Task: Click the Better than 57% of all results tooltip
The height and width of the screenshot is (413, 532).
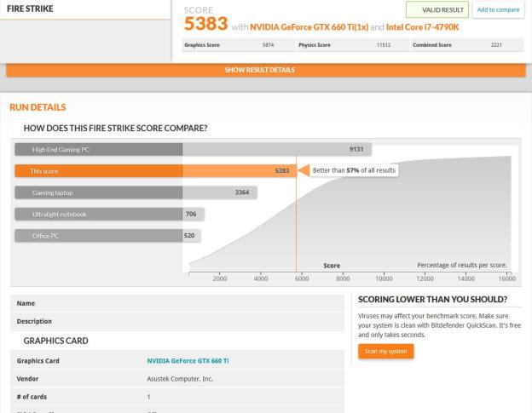Action: [x=354, y=170]
